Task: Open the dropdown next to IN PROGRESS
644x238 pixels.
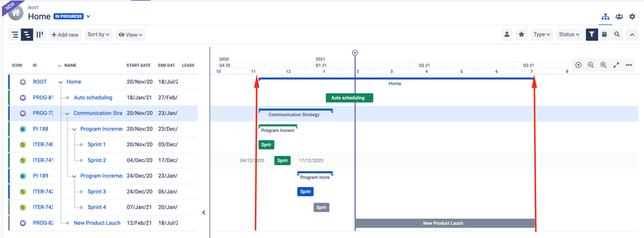Action: coord(88,16)
